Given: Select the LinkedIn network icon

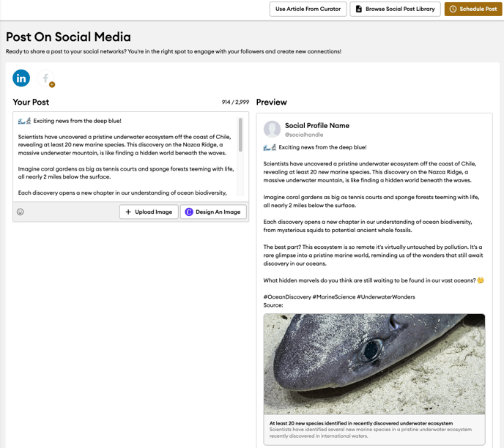Looking at the screenshot, I should 21,78.
